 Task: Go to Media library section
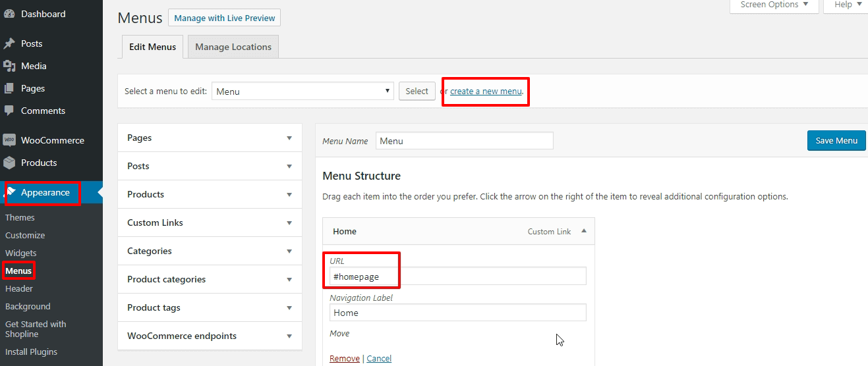34,66
